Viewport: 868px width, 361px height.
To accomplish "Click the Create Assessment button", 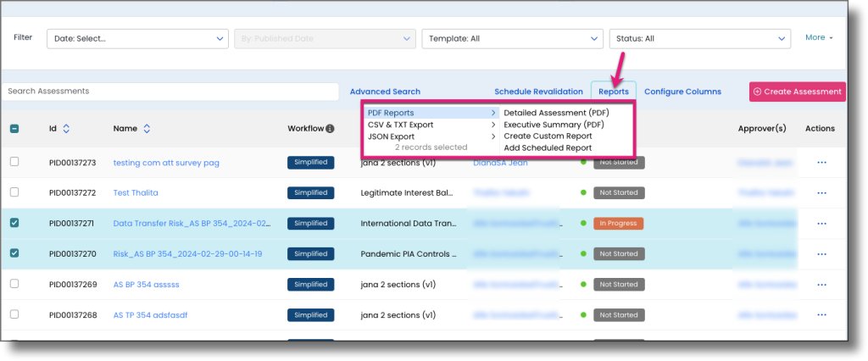I will tap(798, 92).
